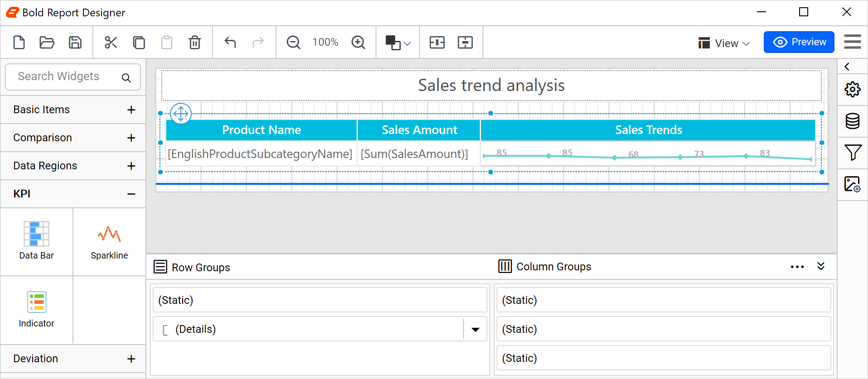Copy the selected item
The width and height of the screenshot is (868, 379).
pyautogui.click(x=139, y=43)
